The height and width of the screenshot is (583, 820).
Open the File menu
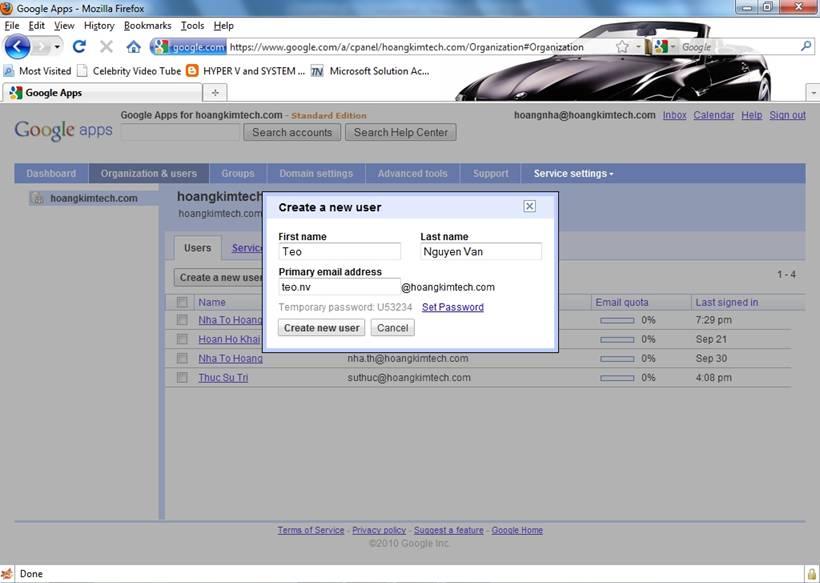12,26
